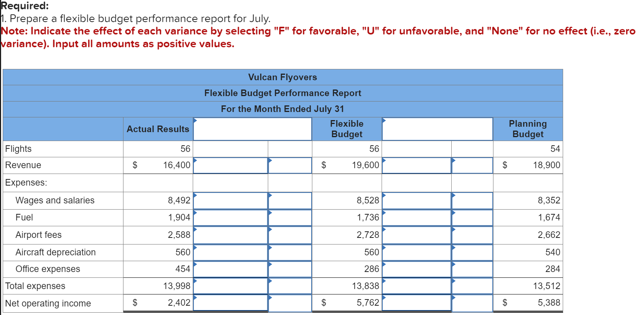Select the Revenue variance amount field after Flexible Budget
The height and width of the screenshot is (315, 644).
click(417, 165)
